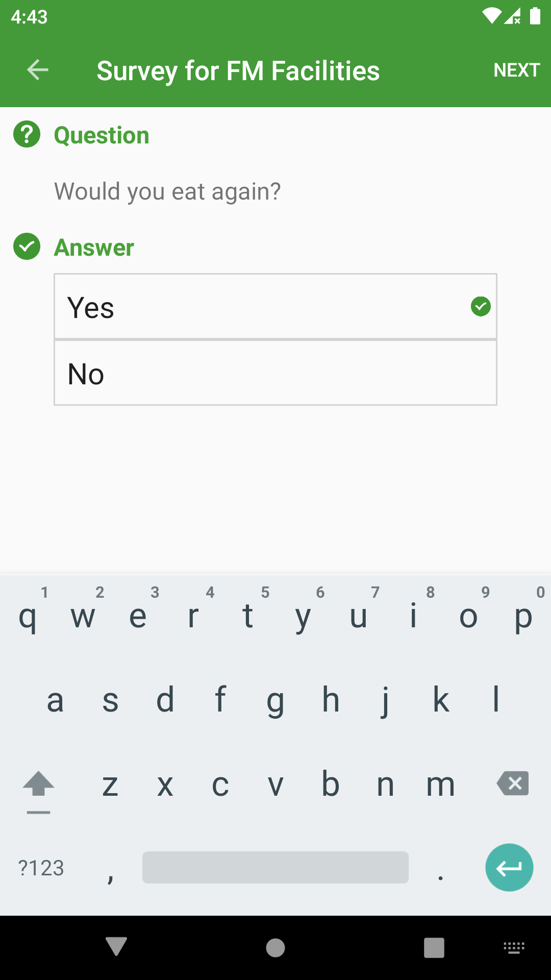Tap the comma key

point(110,870)
